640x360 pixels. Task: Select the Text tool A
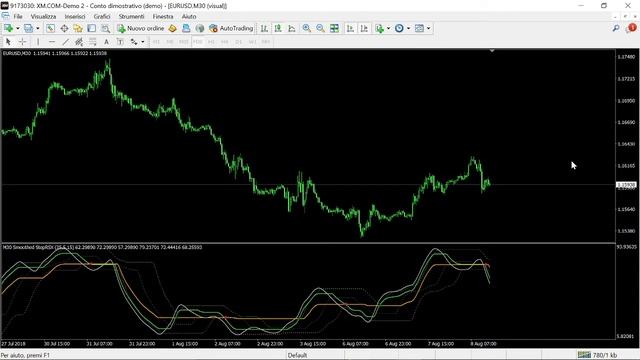106,42
